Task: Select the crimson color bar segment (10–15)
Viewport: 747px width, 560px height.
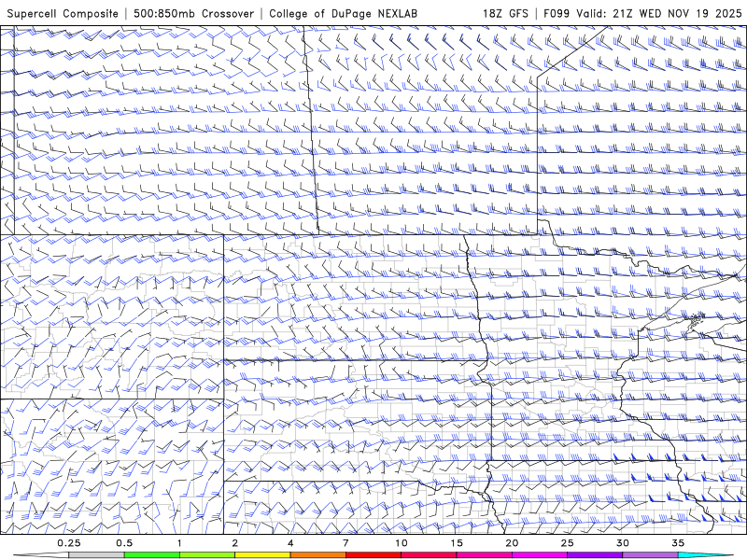Action: (429, 555)
